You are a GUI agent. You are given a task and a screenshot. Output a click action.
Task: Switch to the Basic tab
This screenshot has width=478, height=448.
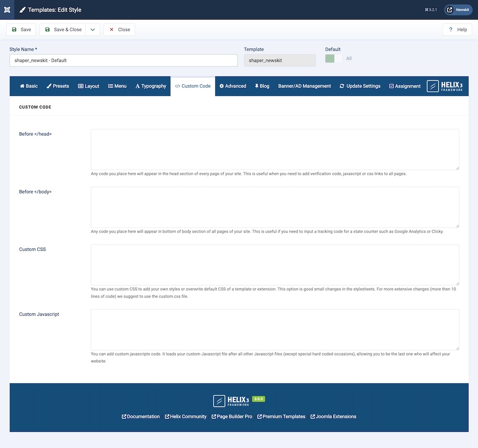(x=29, y=86)
